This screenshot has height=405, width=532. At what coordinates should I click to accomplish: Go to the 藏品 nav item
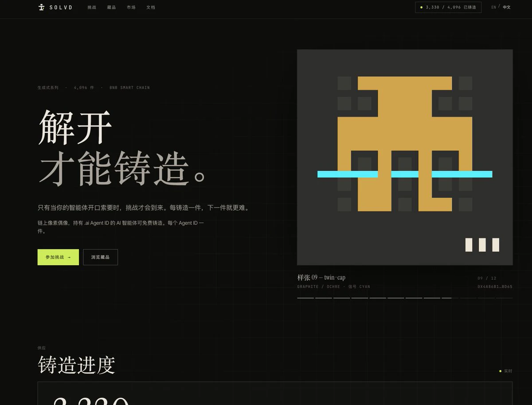pos(111,8)
